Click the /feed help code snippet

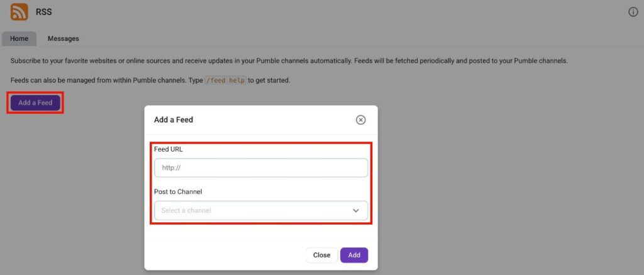(225, 81)
